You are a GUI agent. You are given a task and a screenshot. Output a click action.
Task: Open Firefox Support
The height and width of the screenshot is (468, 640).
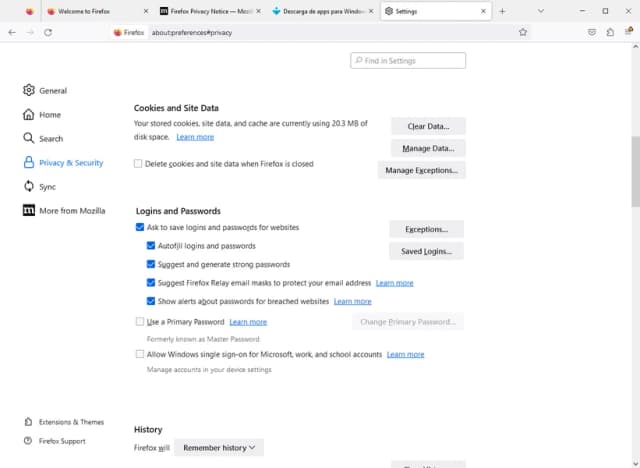[x=55, y=441]
